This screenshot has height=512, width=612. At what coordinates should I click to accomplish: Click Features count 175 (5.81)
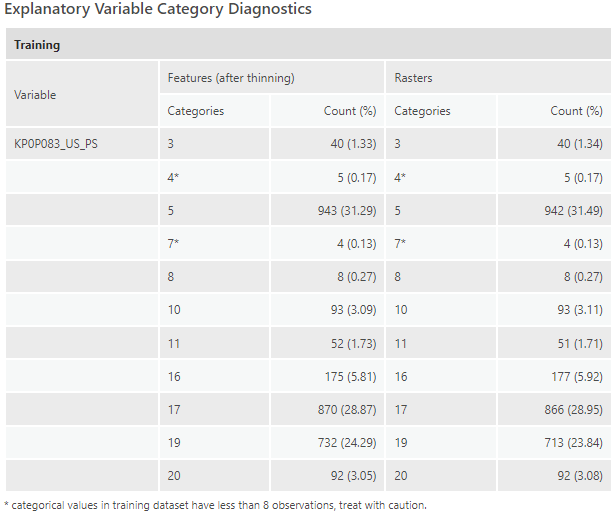coord(349,376)
